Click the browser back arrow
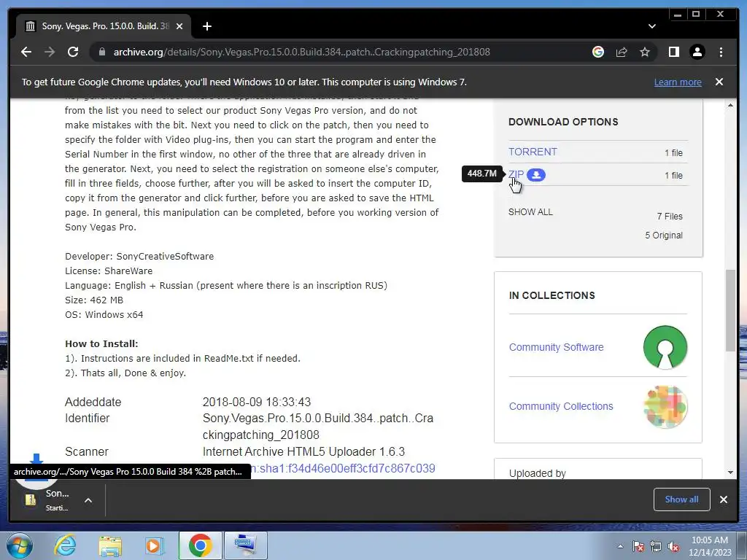This screenshot has width=747, height=560. (26, 52)
